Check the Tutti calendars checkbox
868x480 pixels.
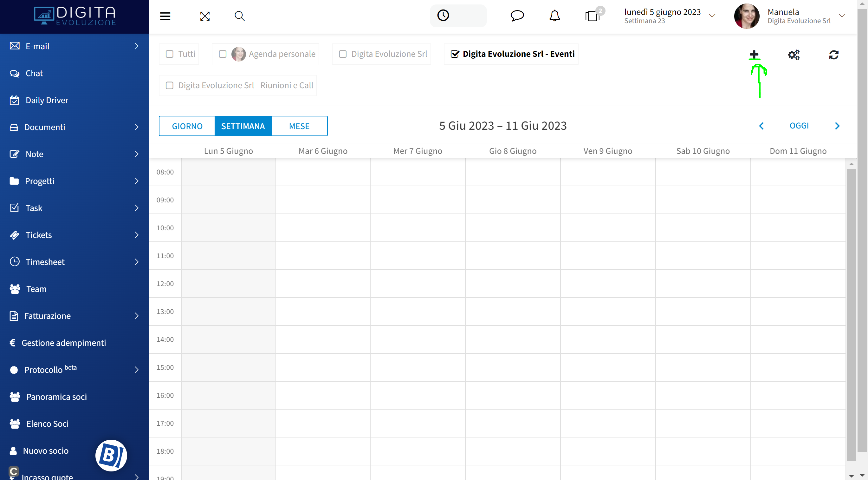[x=170, y=54]
